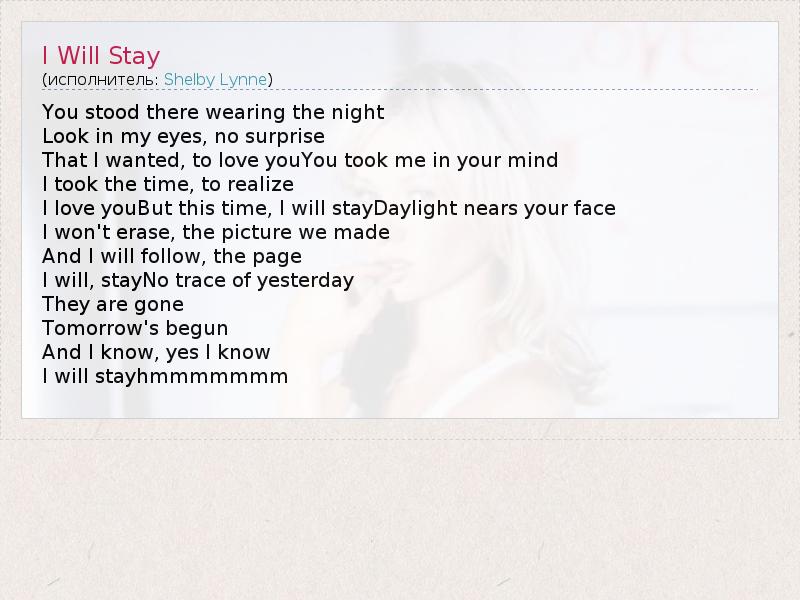The width and height of the screenshot is (800, 600).
Task: Open the Shelby Lynne artist link
Action: [216, 80]
